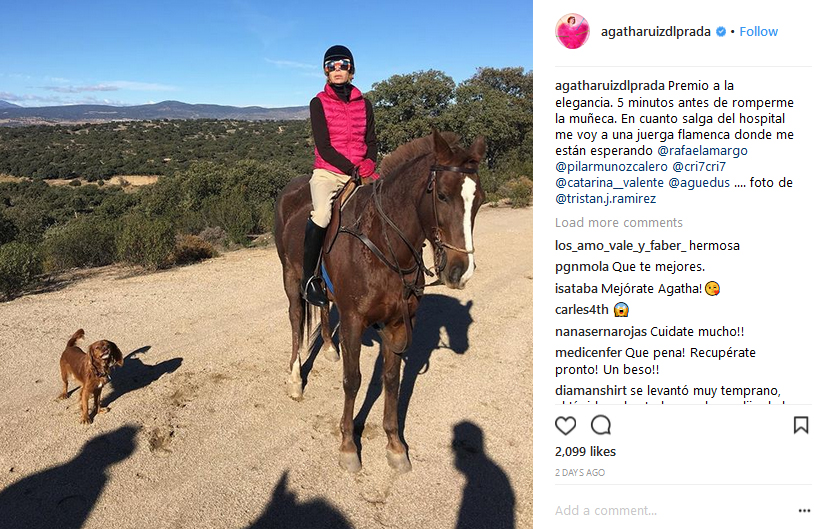Open the @pilarmunozcalero mention
This screenshot has width=814, height=529.
click(x=611, y=167)
